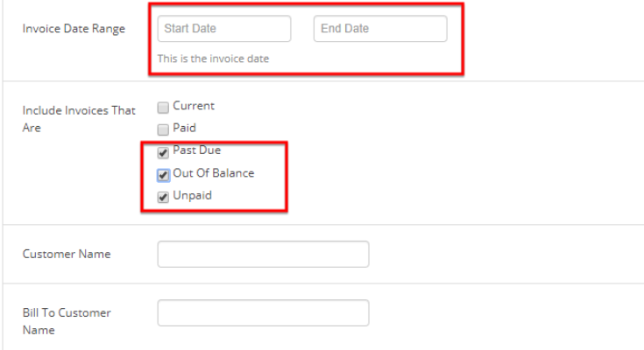Click the "This is the invoice date" hint
The image size is (644, 350).
(213, 59)
